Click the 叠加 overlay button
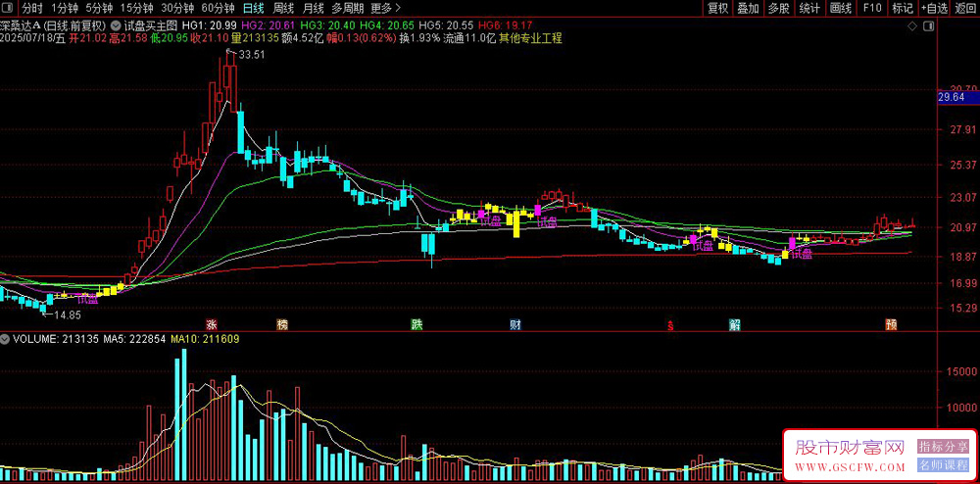 point(748,8)
